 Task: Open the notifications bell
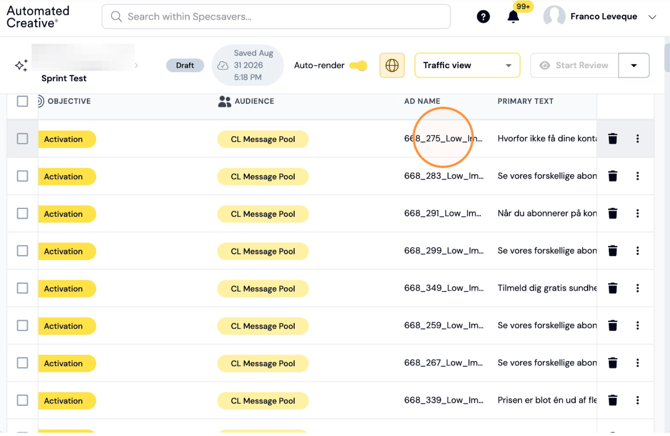[513, 17]
